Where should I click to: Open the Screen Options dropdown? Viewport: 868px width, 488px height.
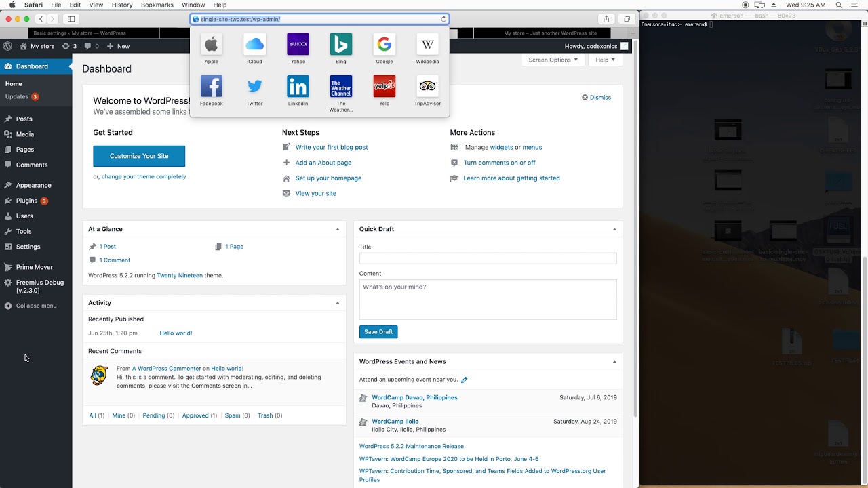pyautogui.click(x=553, y=60)
